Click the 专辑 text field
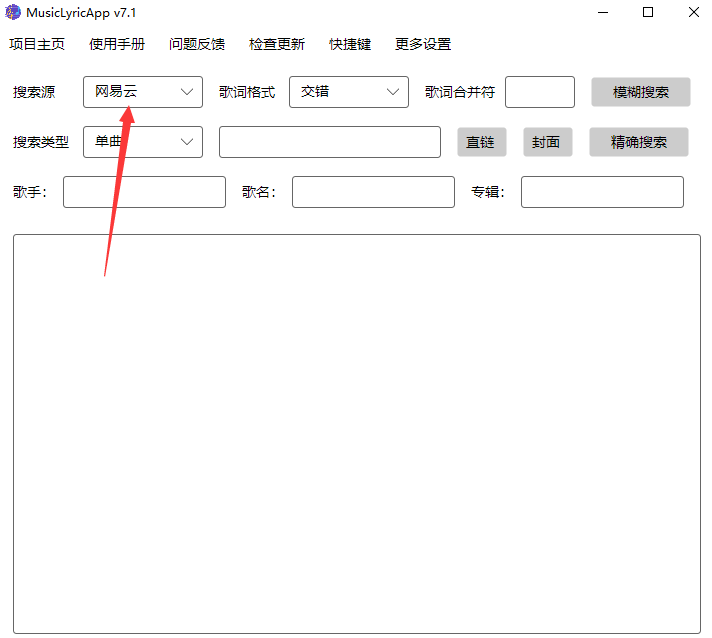712x638 pixels. click(x=602, y=192)
